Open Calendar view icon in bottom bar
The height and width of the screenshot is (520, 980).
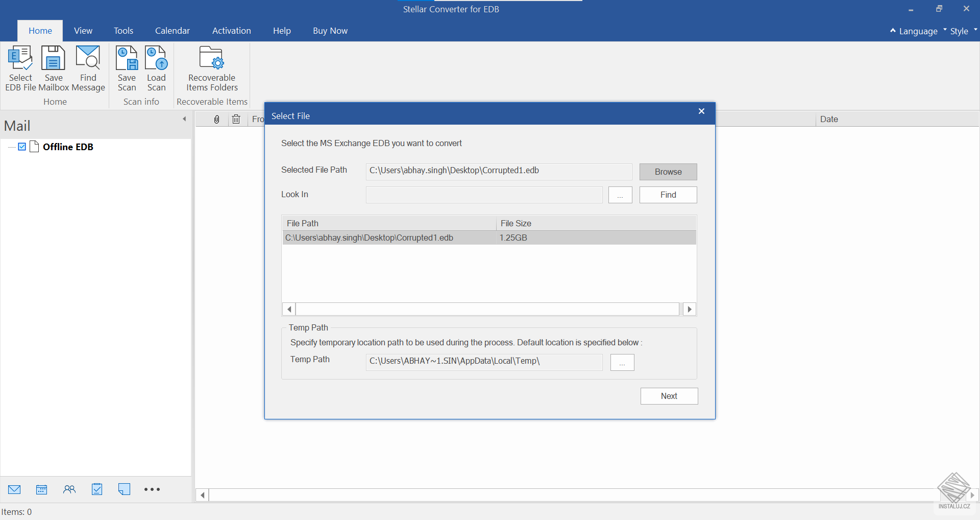(42, 489)
